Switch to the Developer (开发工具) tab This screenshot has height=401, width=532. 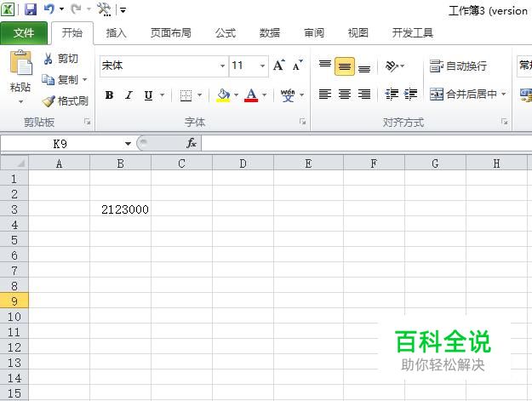coord(413,33)
